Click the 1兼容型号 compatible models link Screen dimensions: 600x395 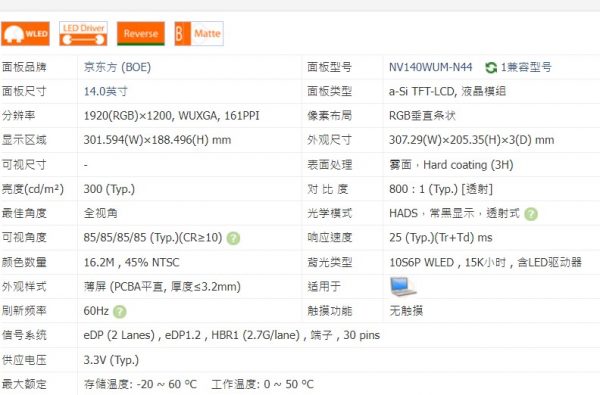point(526,67)
